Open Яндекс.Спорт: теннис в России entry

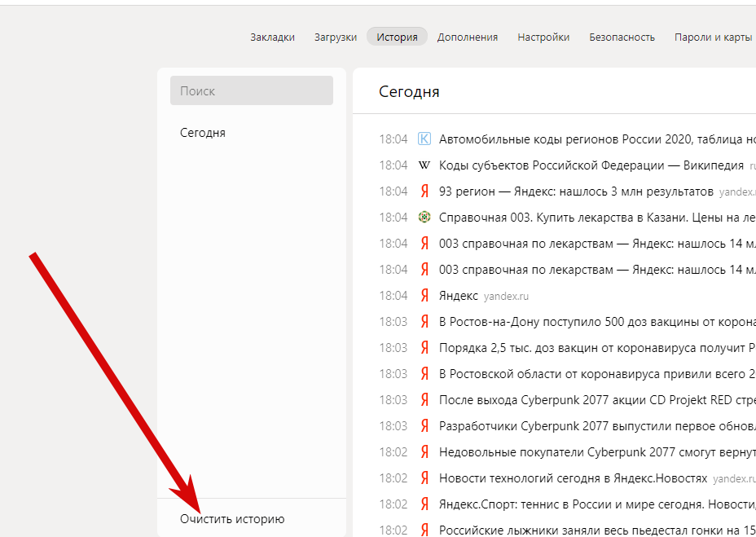tap(597, 504)
